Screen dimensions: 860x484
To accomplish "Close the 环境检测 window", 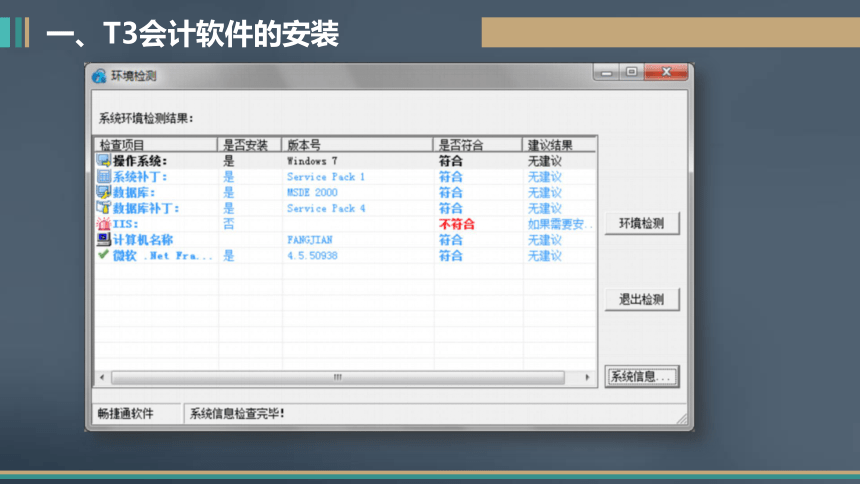I will click(x=666, y=72).
